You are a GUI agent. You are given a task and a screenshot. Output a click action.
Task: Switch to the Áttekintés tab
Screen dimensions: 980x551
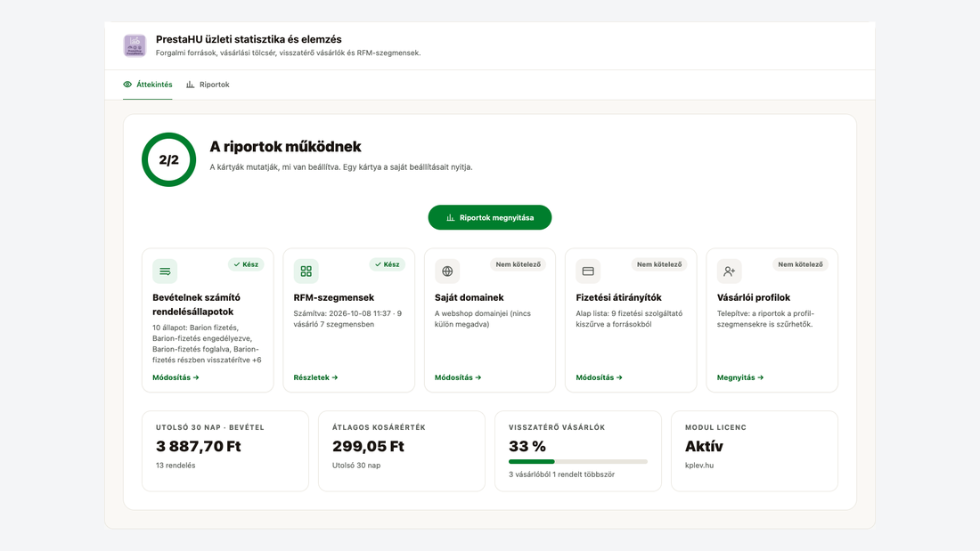148,85
